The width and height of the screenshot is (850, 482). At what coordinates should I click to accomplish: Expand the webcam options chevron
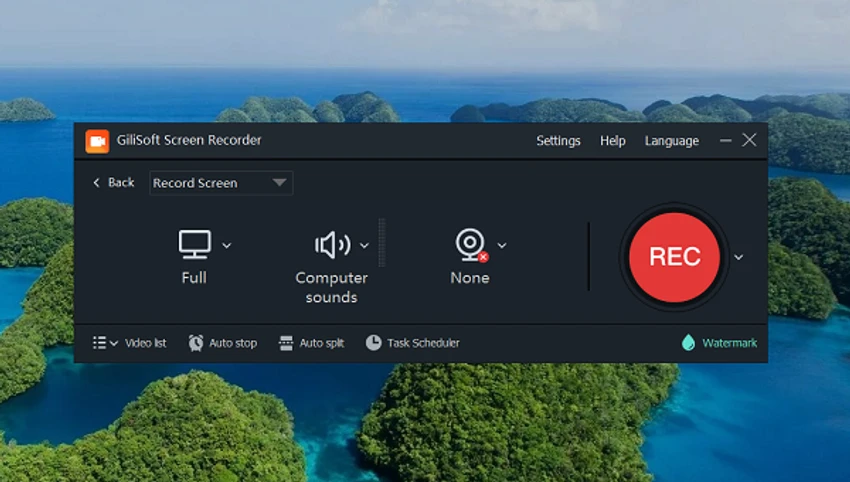[502, 246]
